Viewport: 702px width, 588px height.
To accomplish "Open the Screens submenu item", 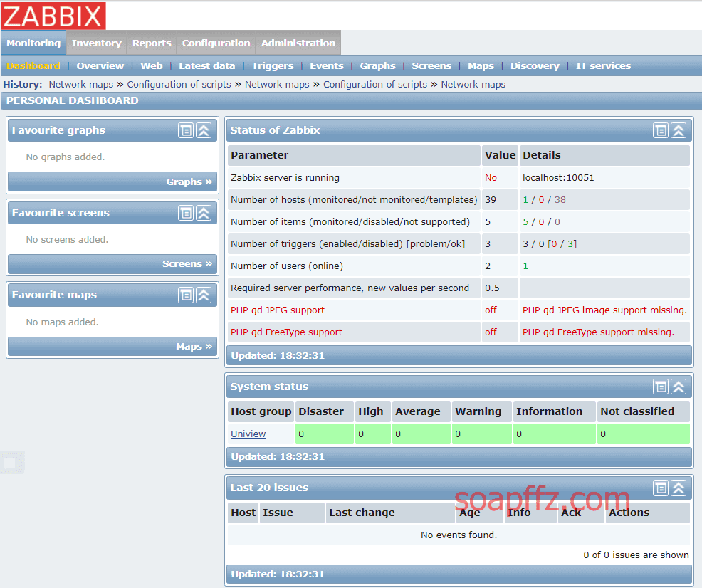I will click(431, 65).
